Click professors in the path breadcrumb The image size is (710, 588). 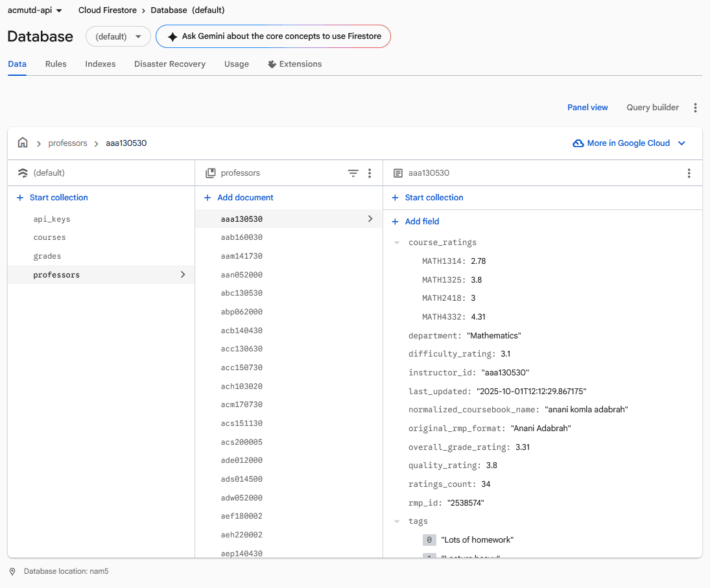coord(67,143)
